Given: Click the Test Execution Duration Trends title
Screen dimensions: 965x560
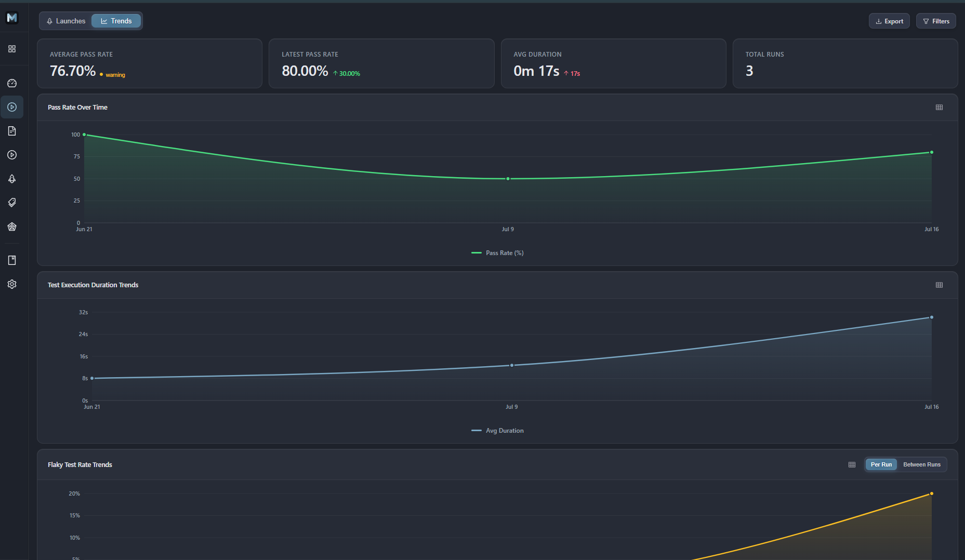Looking at the screenshot, I should click(93, 285).
